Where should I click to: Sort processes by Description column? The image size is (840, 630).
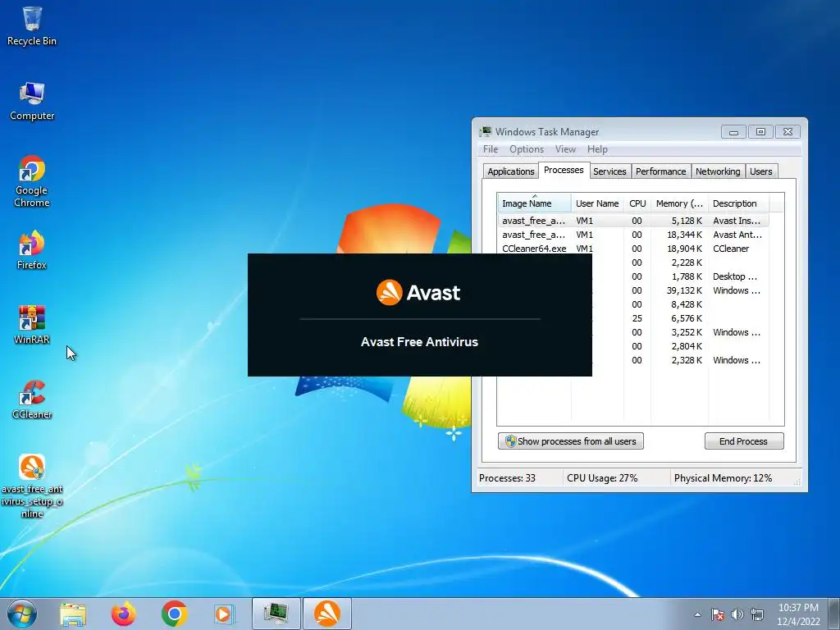(x=739, y=203)
